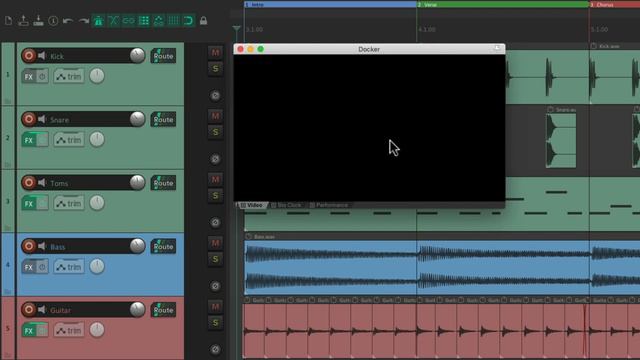Open trim automation mode menu on Toms track
Image resolution: width=640 pixels, height=360 pixels.
pyautogui.click(x=69, y=203)
